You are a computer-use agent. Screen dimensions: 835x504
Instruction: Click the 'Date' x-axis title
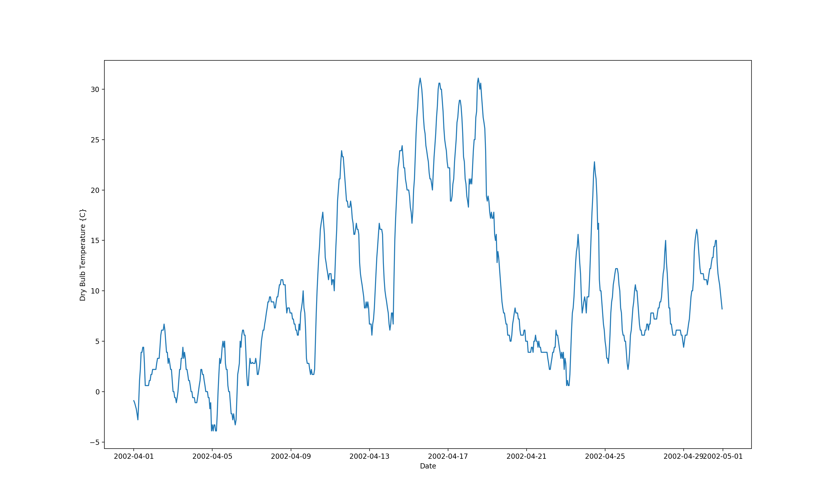[x=428, y=466]
